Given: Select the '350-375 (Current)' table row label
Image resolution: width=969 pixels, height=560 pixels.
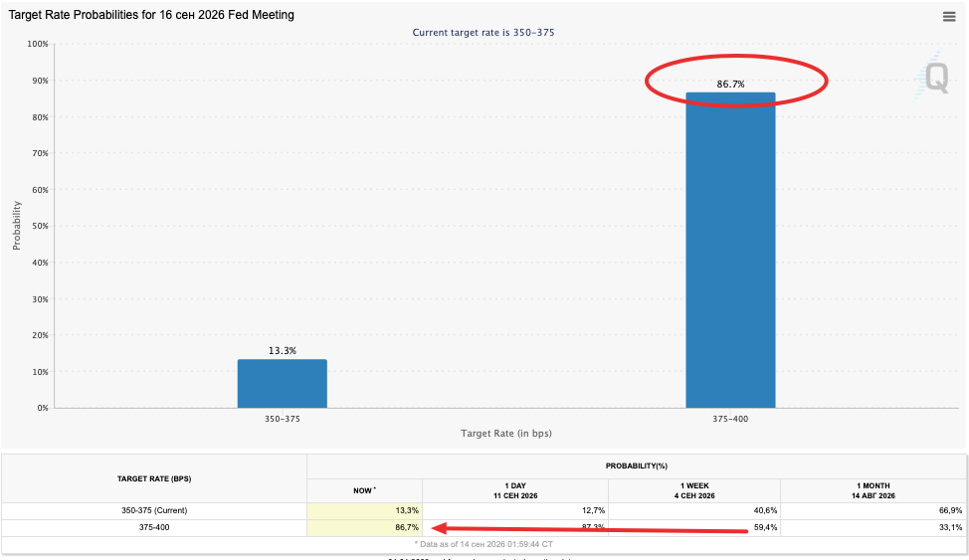Looking at the screenshot, I should tap(154, 510).
